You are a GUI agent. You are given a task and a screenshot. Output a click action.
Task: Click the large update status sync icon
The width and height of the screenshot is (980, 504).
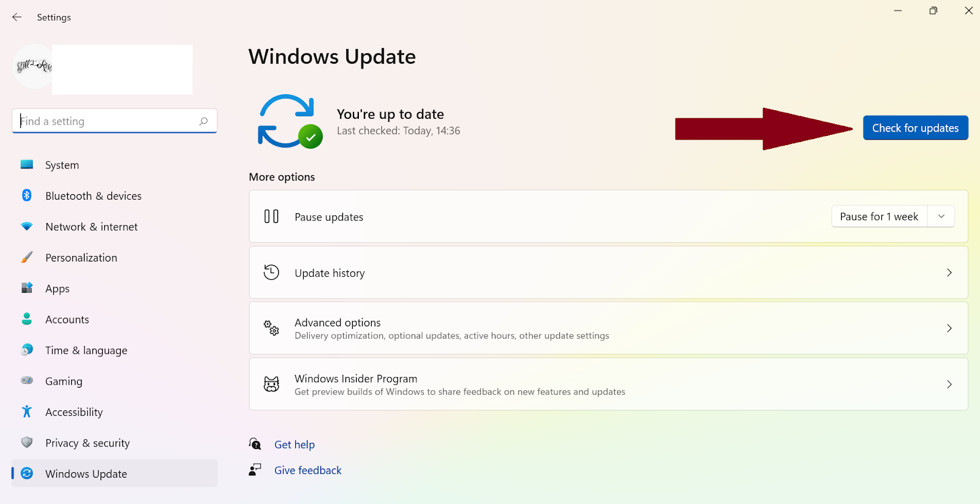coord(290,121)
